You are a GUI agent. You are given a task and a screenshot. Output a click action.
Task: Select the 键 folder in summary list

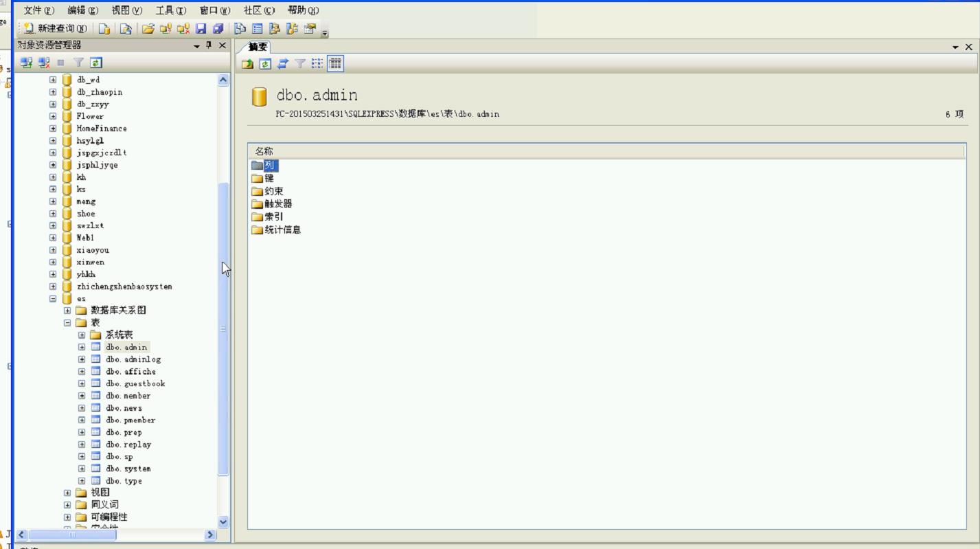[263, 178]
